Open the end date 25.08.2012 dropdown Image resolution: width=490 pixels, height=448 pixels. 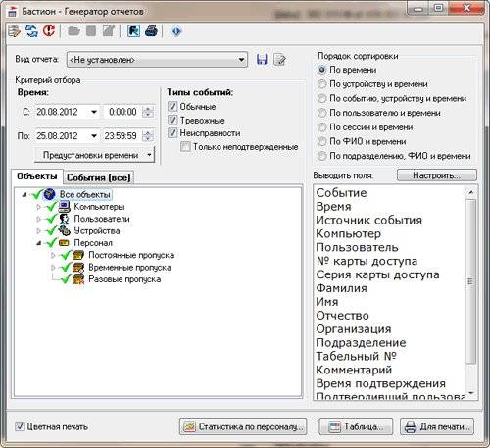click(x=94, y=135)
